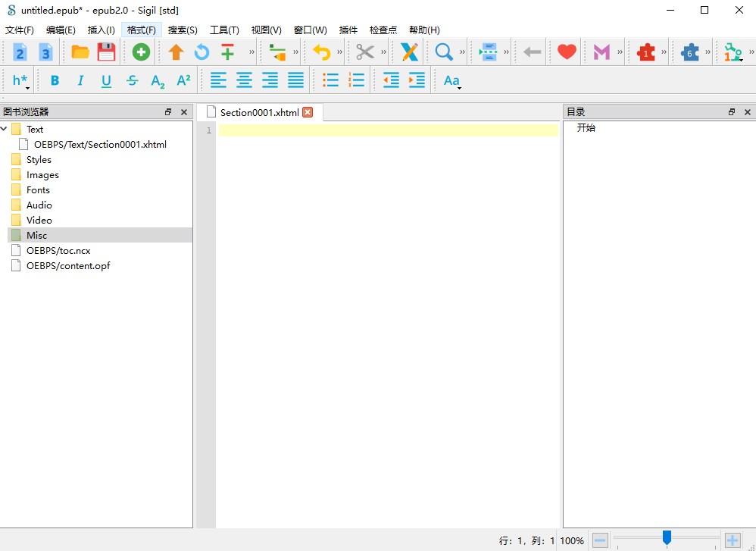
Task: Click the green Add new file icon
Action: (x=141, y=52)
